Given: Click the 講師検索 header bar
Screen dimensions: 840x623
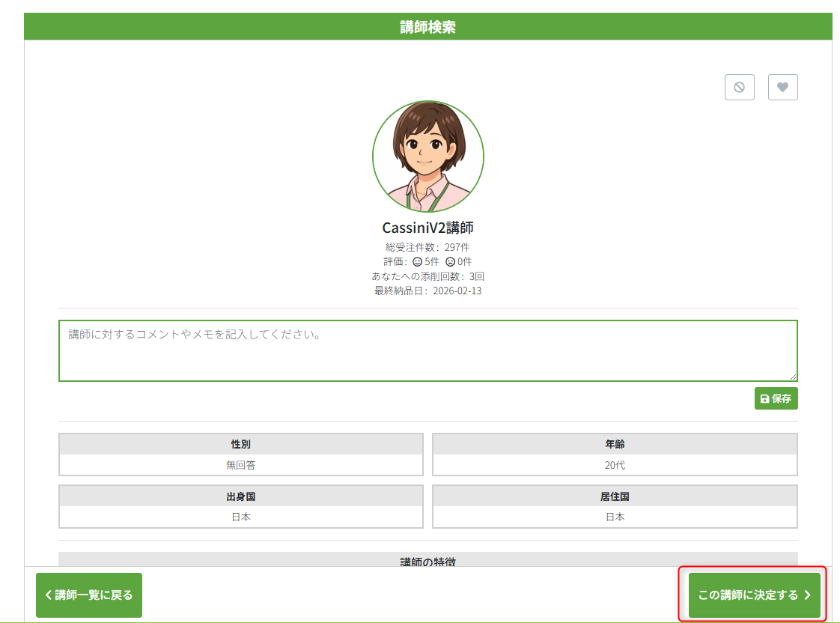Looking at the screenshot, I should click(427, 27).
